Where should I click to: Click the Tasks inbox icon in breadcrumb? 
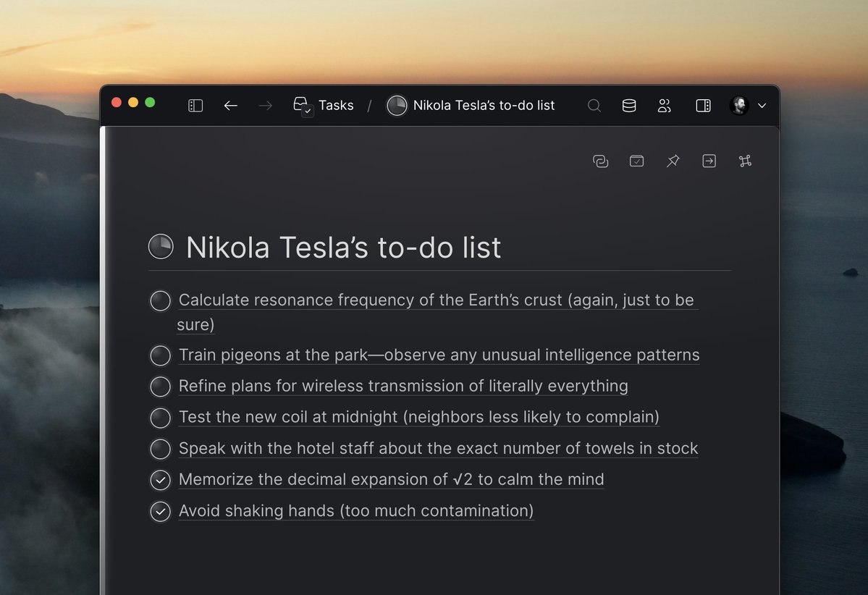coord(303,106)
